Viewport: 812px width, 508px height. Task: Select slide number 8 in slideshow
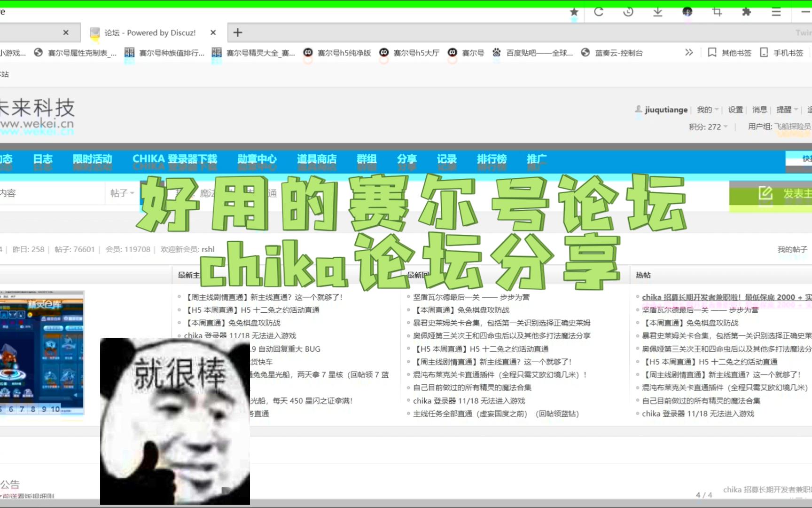tap(33, 409)
